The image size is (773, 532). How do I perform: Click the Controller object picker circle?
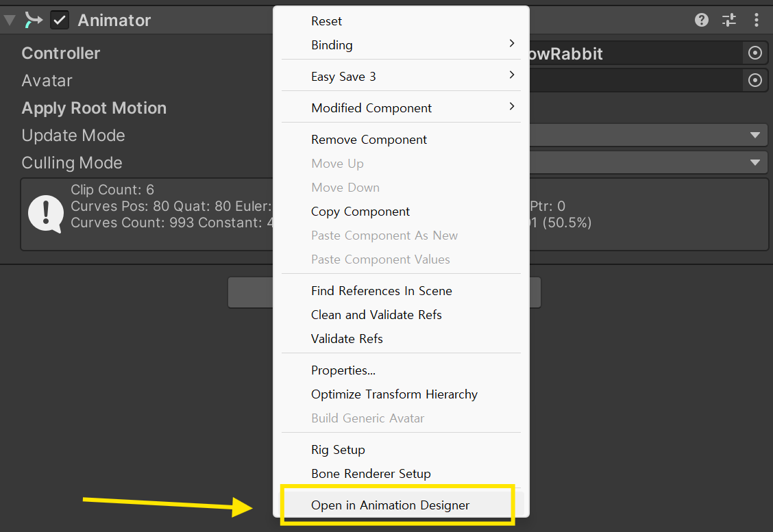754,53
